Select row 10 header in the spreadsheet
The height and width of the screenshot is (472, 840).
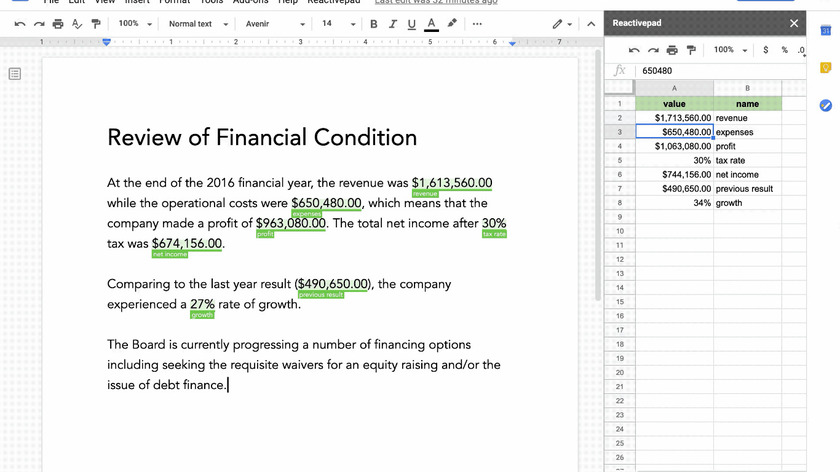620,231
